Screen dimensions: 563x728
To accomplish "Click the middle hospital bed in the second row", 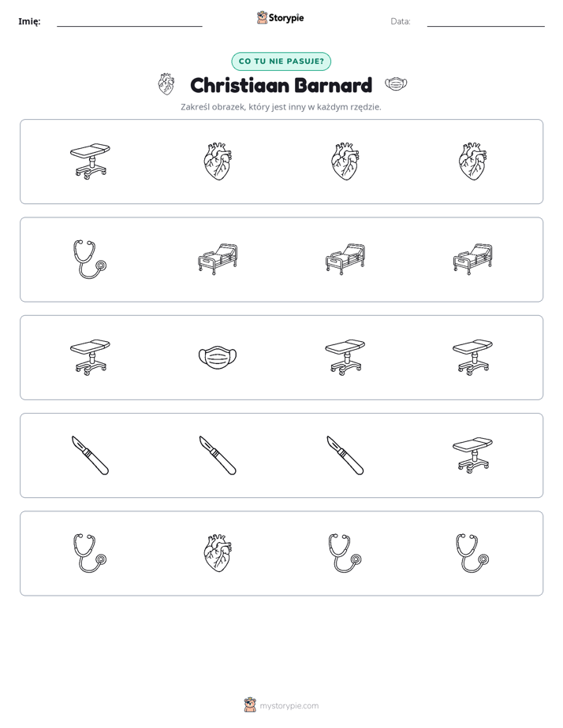I will [345, 259].
